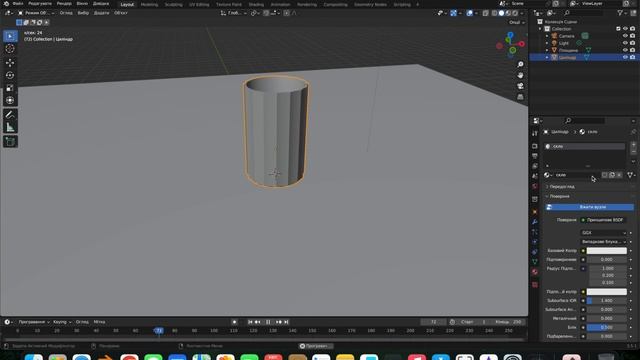Viewport: 640px width, 360px height.
Task: Choose the Move tool in the left toolbar
Action: [x=10, y=62]
